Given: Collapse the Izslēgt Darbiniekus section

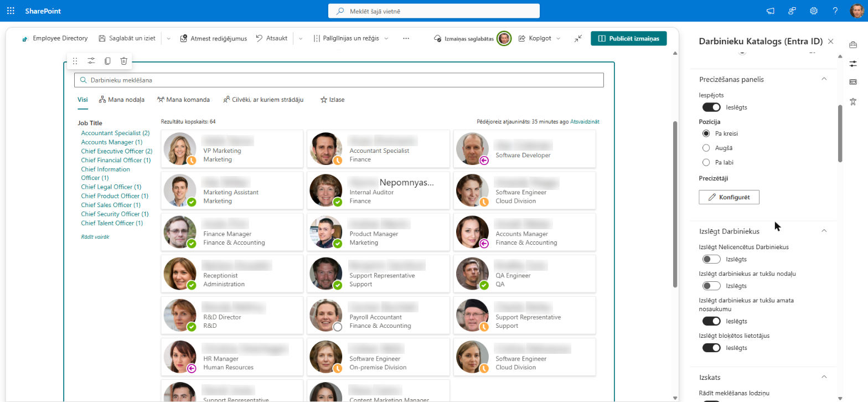Looking at the screenshot, I should tap(824, 231).
